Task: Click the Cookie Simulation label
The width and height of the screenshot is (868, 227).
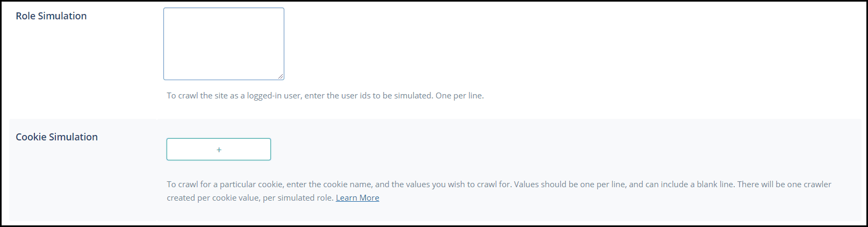Action: 56,137
